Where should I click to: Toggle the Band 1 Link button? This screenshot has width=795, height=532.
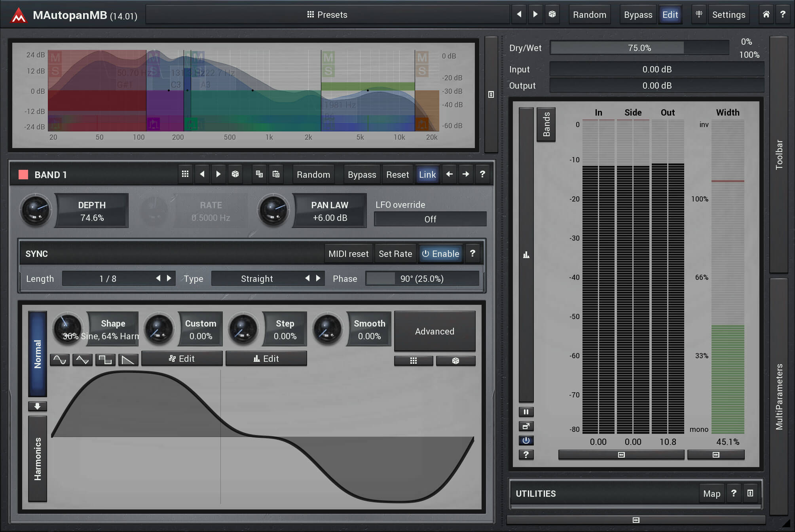tap(427, 175)
